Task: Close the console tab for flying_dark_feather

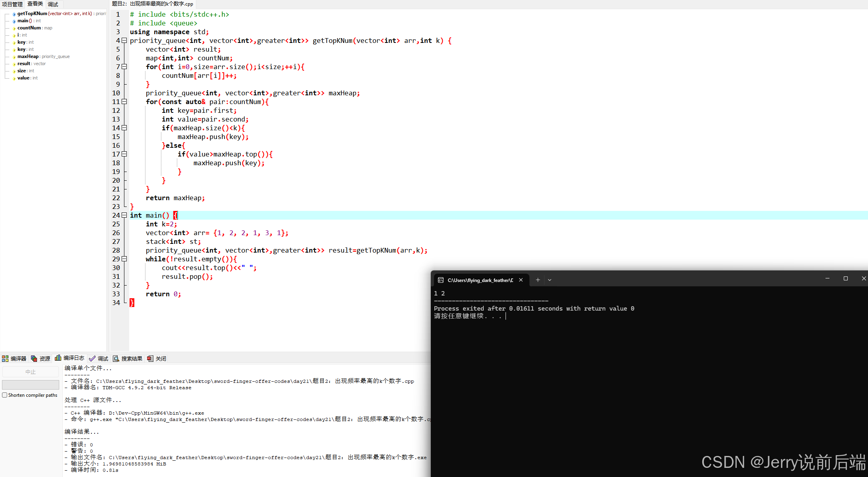Action: (x=521, y=280)
